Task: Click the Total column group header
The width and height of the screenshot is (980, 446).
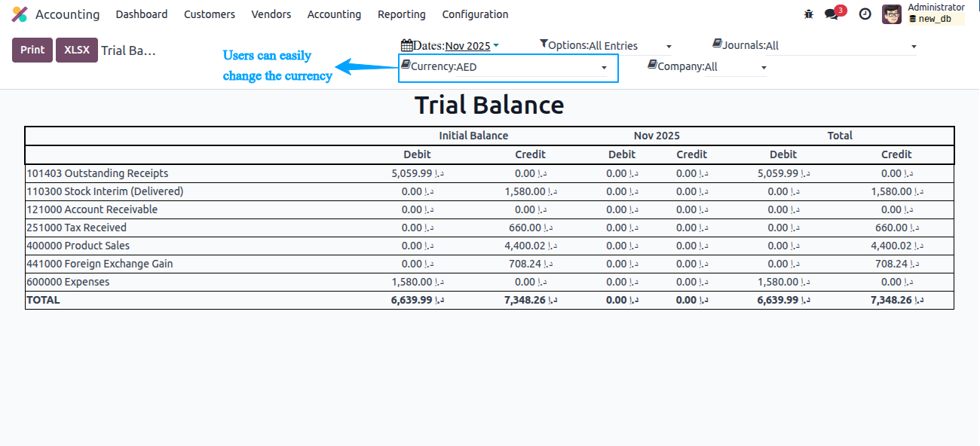Action: [x=840, y=136]
